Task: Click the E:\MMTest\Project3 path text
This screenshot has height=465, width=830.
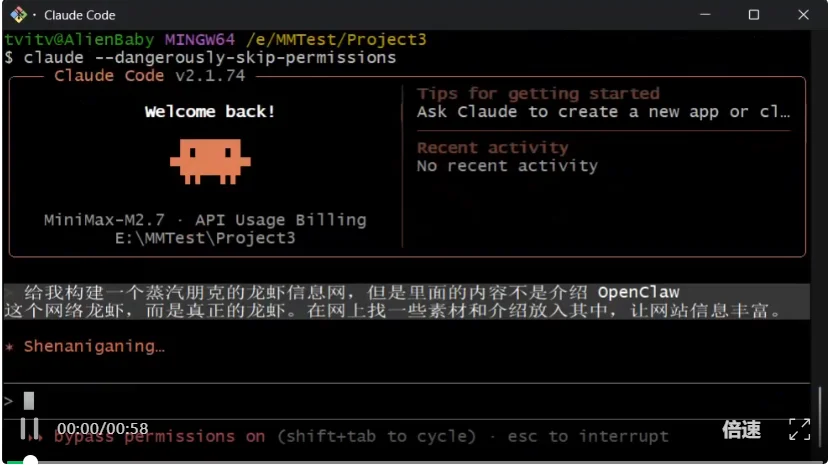Action: coord(205,238)
